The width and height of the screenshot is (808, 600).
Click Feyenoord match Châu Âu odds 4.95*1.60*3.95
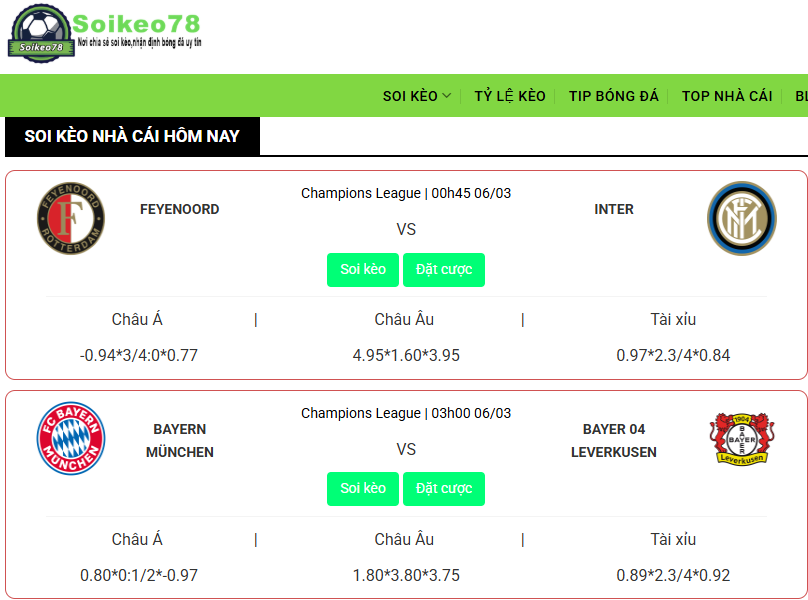[406, 355]
